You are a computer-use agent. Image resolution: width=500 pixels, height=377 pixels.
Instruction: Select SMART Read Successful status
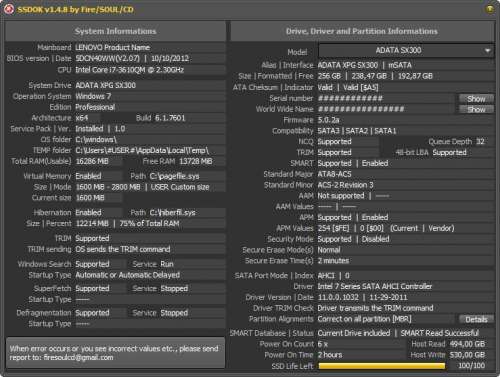pyautogui.click(x=439, y=333)
